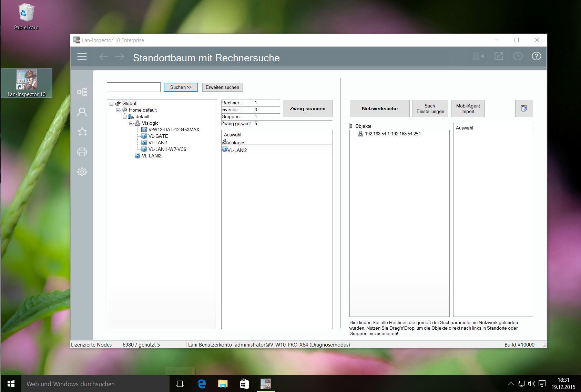Click inside the search input field
The width and height of the screenshot is (581, 392).
click(x=133, y=87)
